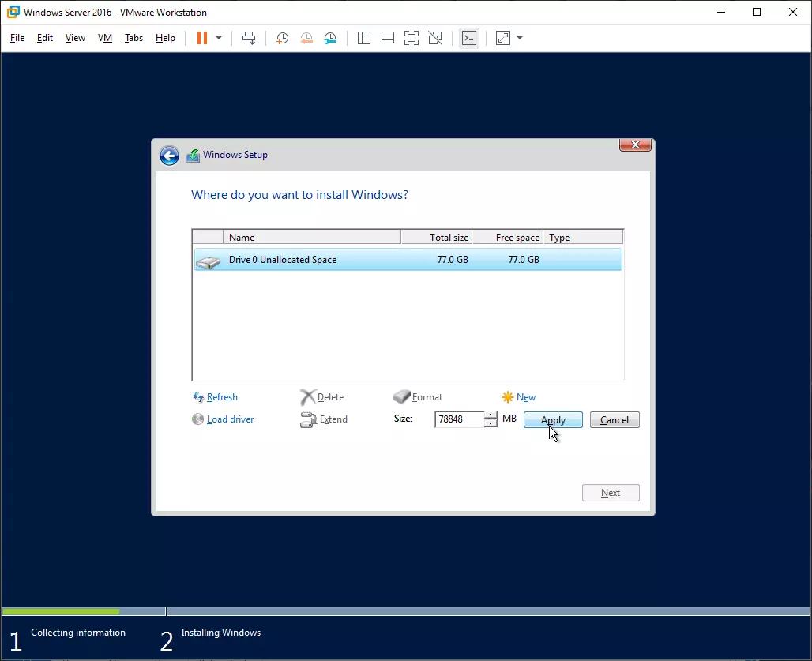Open the Help menu
812x661 pixels.
[165, 38]
